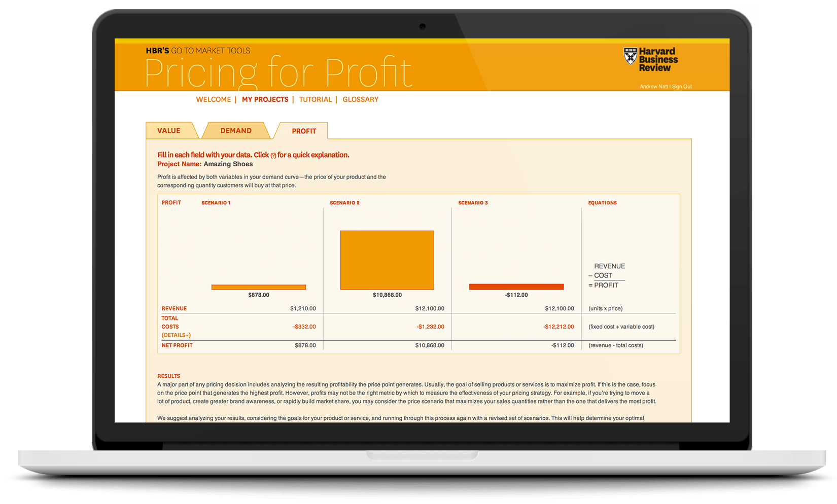The width and height of the screenshot is (837, 504).
Task: Click Scenario 1 profit bar
Action: point(259,287)
